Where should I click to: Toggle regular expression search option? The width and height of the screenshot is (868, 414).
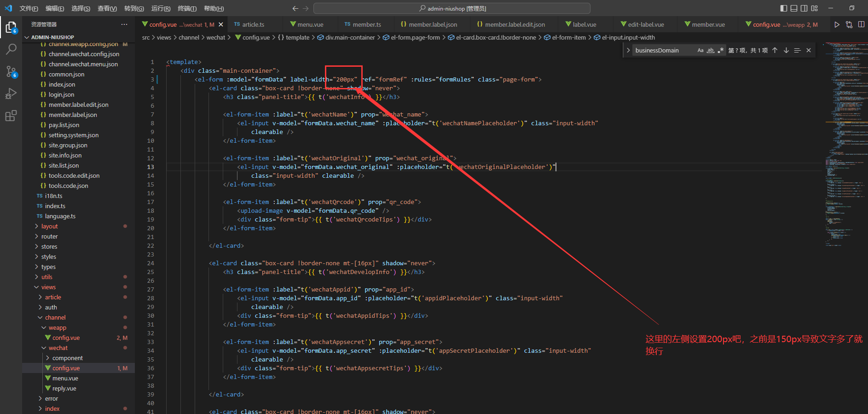point(720,50)
